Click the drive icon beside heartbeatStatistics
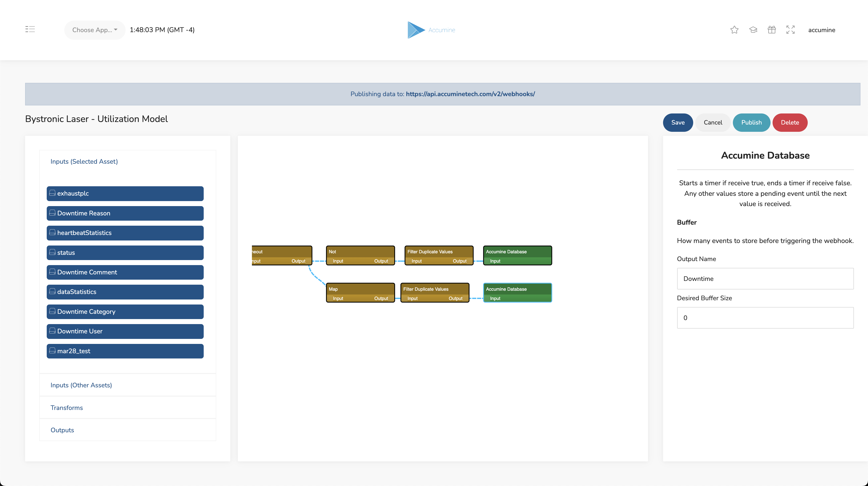Viewport: 868px width, 486px height. click(x=52, y=232)
